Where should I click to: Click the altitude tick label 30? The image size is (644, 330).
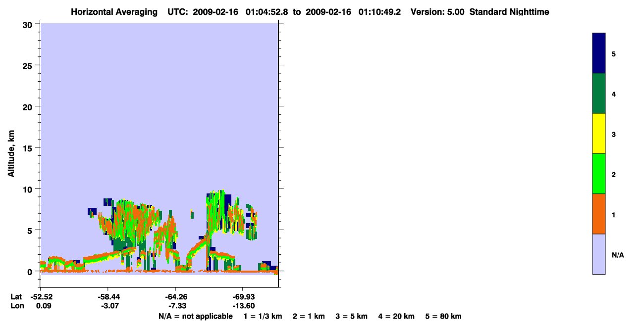[28, 24]
